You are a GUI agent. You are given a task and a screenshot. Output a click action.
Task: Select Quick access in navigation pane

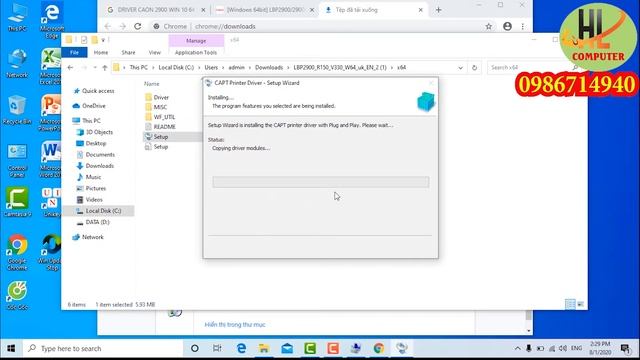coord(98,91)
